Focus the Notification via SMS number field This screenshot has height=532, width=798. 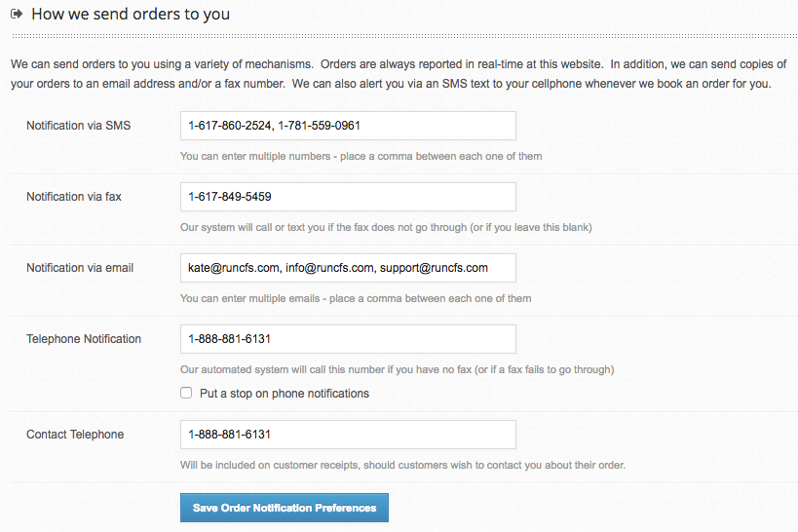(348, 126)
